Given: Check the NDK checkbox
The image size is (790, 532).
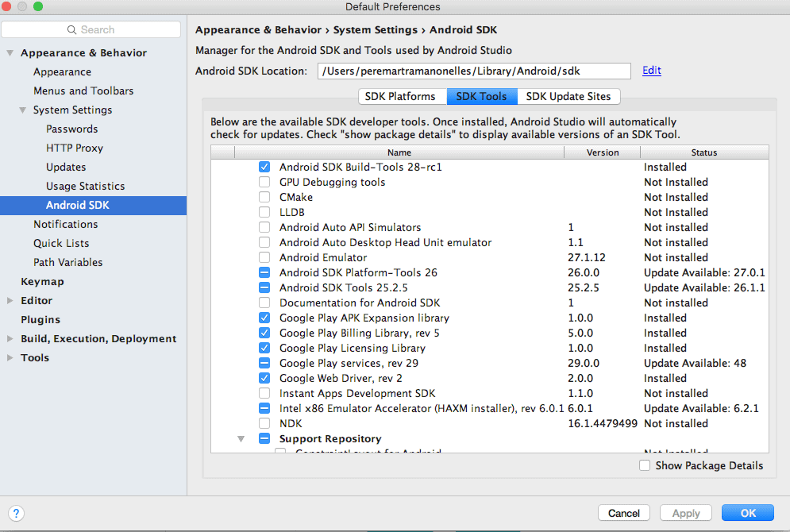Looking at the screenshot, I should coord(264,424).
